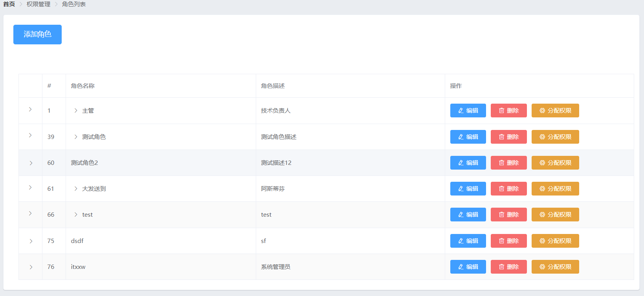Expand the row with ID 60
The height and width of the screenshot is (296, 644).
tap(31, 163)
